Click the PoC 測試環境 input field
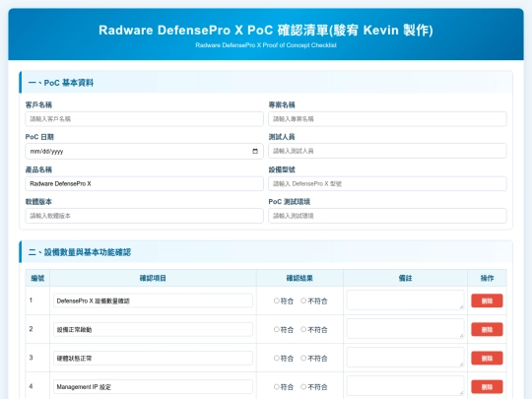This screenshot has height=399, width=532. (387, 216)
